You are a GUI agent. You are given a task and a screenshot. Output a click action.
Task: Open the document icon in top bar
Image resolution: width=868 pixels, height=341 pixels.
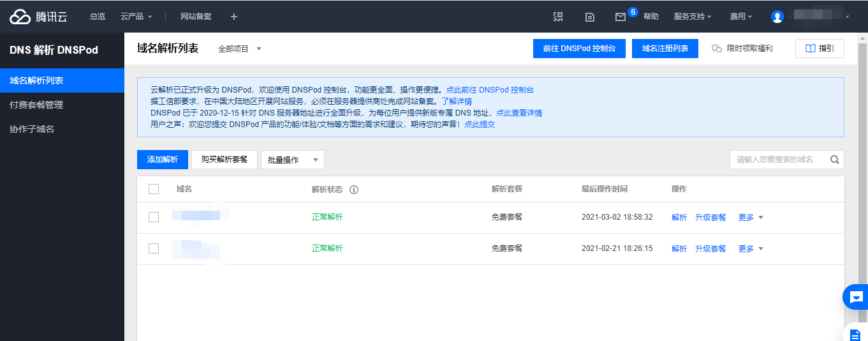tap(590, 17)
